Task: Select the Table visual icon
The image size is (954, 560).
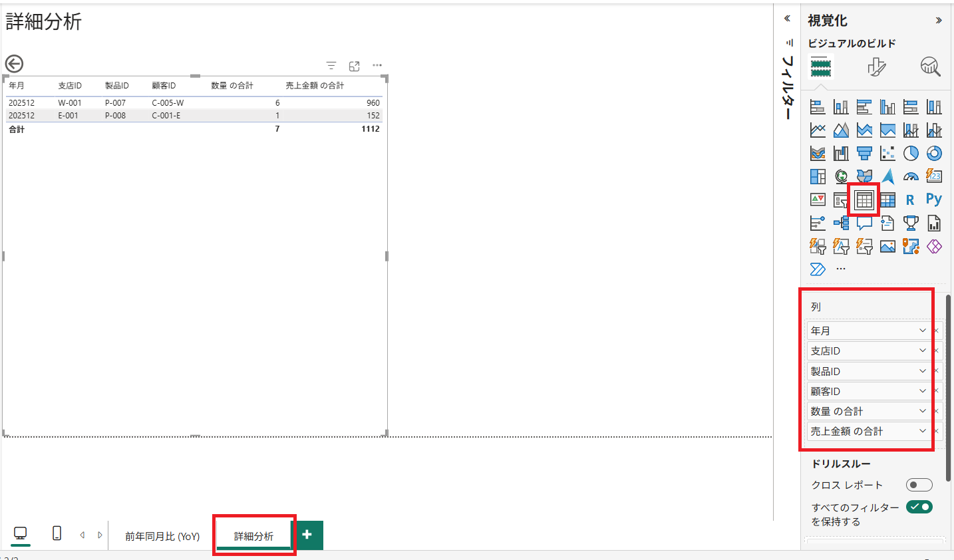Action: tap(864, 200)
